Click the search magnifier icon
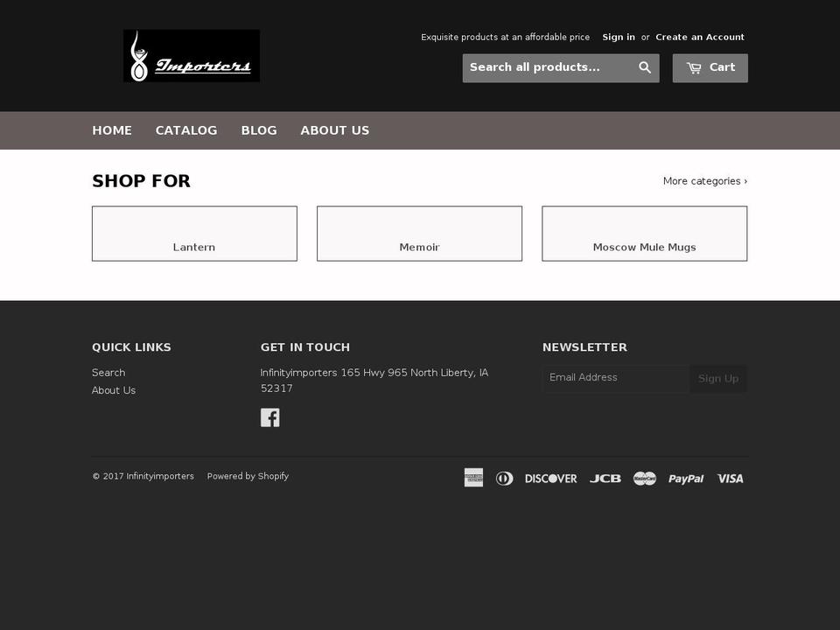840x630 pixels. pos(645,67)
